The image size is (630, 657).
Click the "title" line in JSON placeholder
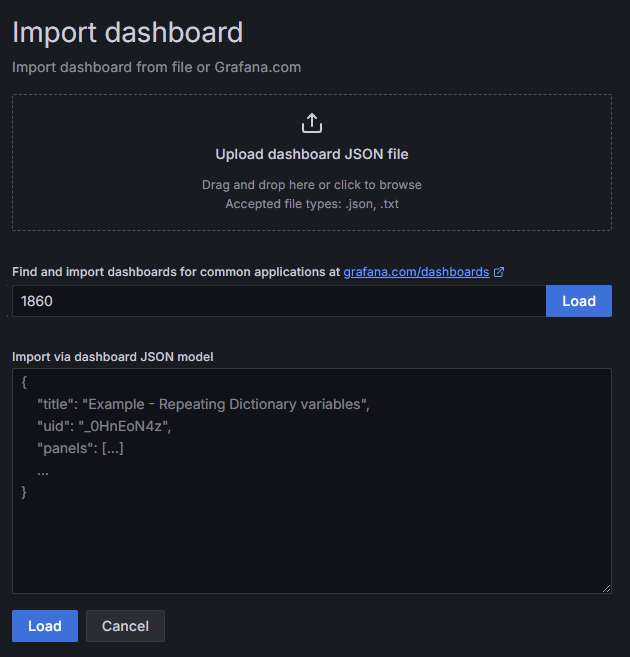click(x=203, y=404)
